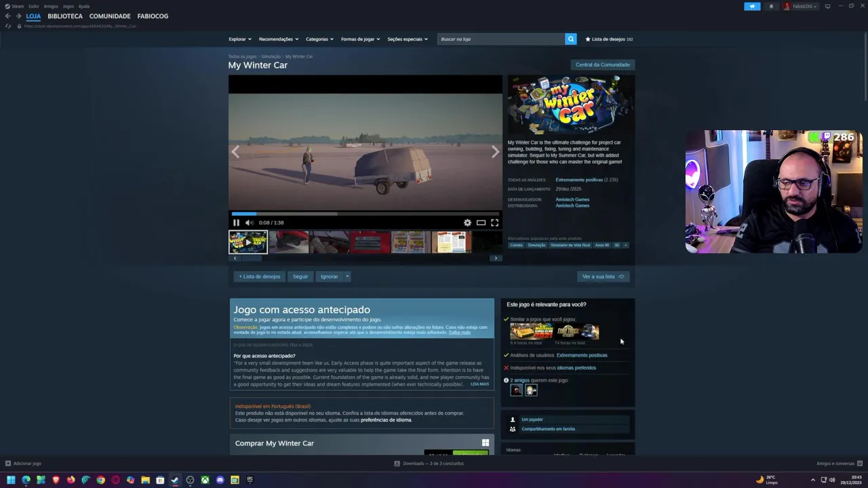Click 'Adicionar jogo' at bottom left
This screenshot has height=488, width=868.
coord(23,464)
